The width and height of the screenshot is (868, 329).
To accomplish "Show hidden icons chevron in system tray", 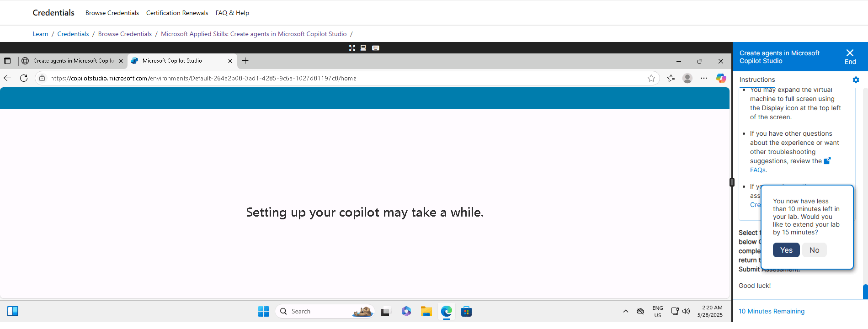I will [626, 311].
